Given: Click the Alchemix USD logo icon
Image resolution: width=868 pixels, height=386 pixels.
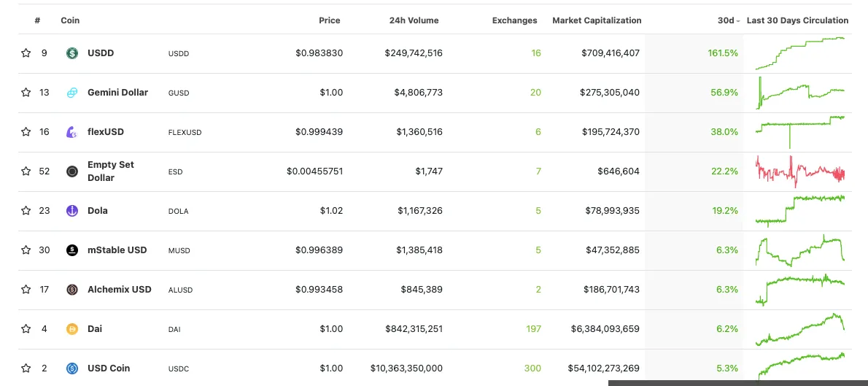Looking at the screenshot, I should 72,289.
